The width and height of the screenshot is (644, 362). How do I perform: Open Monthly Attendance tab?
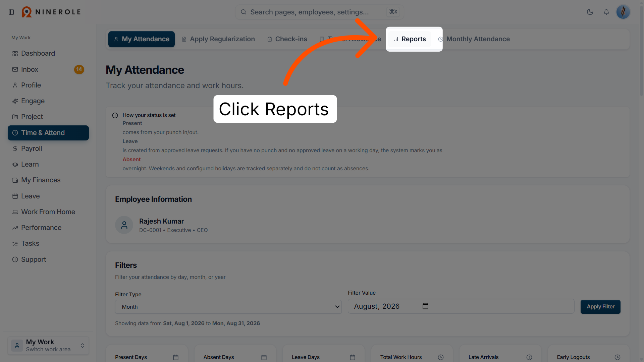(x=474, y=39)
